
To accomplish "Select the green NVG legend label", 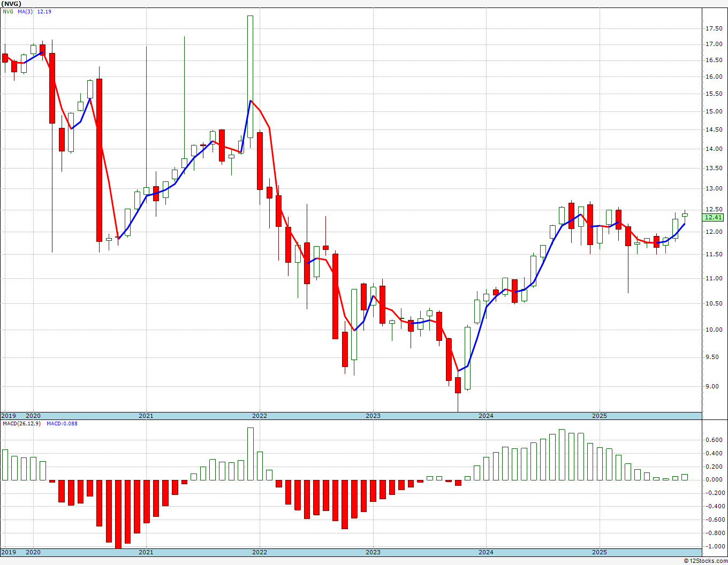I will click(8, 12).
